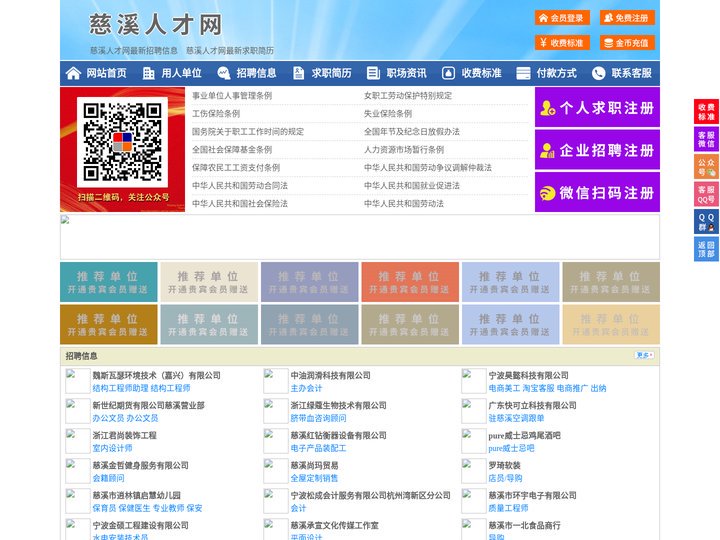Click the 微信扫码注册 purple button
This screenshot has width=720, height=540.
click(x=597, y=192)
